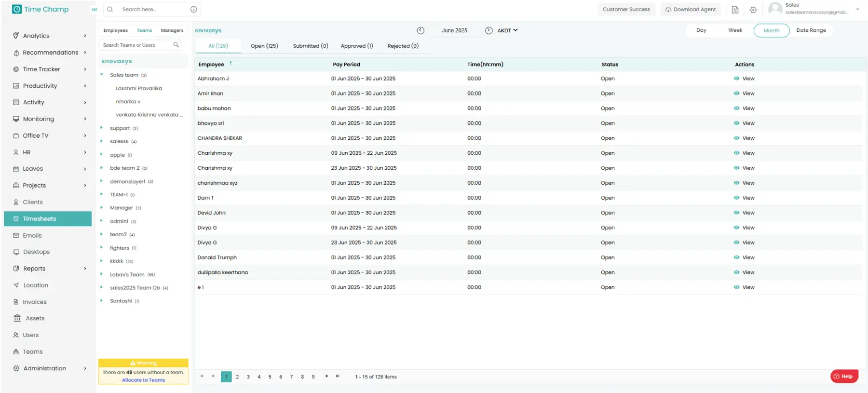The width and height of the screenshot is (868, 393).
Task: Switch to Open (125) tab
Action: [264, 46]
